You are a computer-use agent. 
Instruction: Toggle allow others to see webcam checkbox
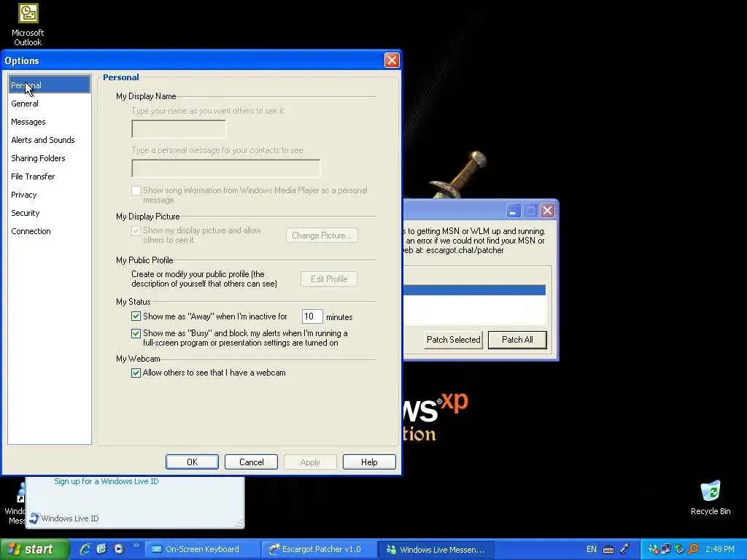click(136, 373)
